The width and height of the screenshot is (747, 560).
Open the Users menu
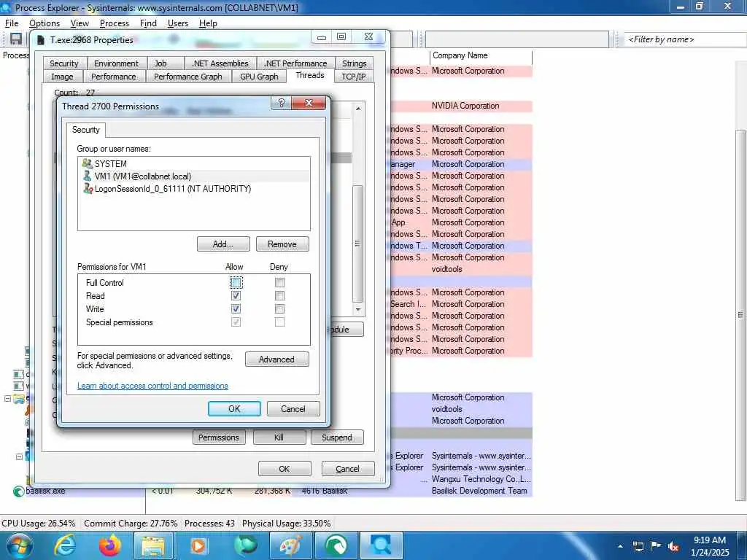[x=178, y=23]
